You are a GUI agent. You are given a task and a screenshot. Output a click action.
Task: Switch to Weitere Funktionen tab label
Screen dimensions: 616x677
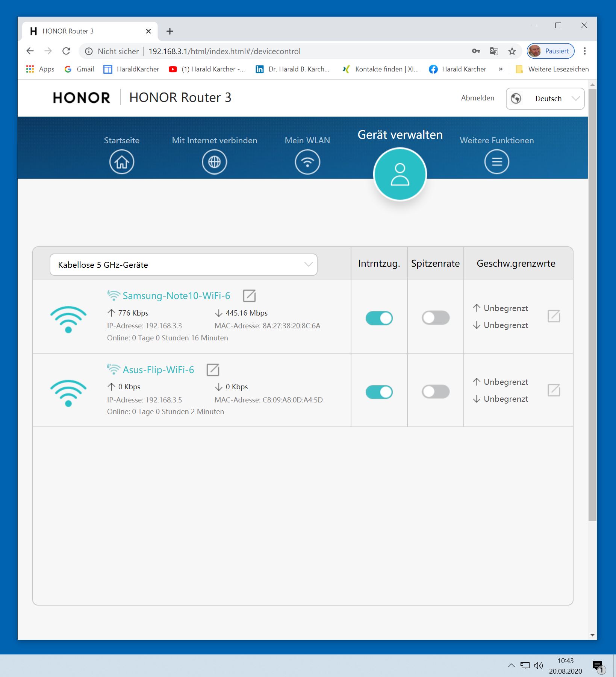pos(496,140)
